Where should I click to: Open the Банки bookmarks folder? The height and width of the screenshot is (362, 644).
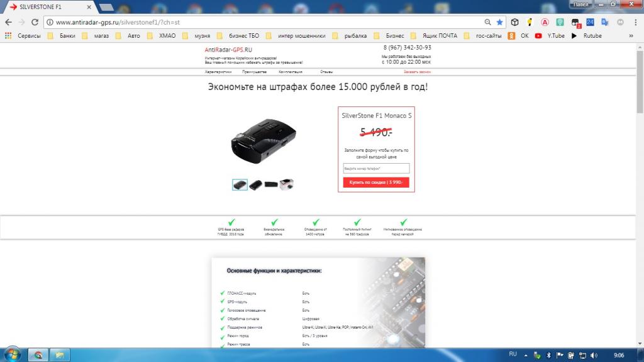click(x=61, y=36)
